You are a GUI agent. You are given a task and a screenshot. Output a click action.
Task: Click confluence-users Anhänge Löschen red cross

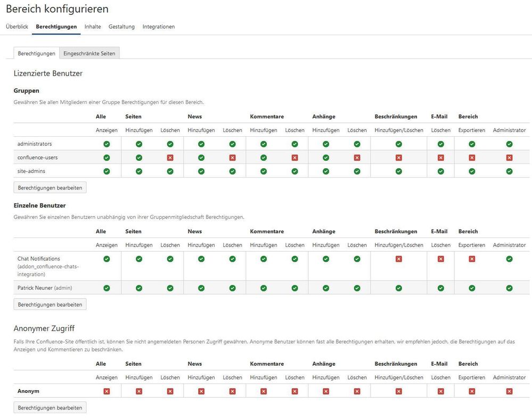357,158
